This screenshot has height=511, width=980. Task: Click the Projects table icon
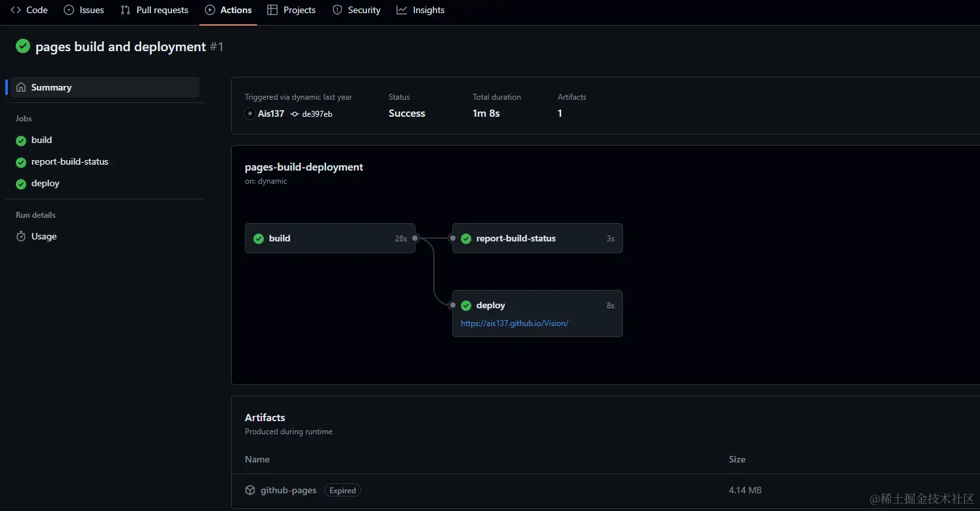(272, 10)
